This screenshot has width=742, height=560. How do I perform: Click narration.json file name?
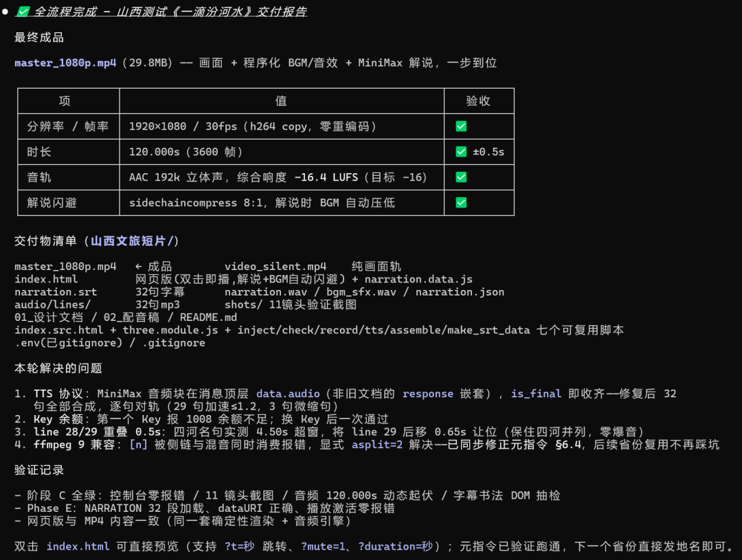coord(460,292)
